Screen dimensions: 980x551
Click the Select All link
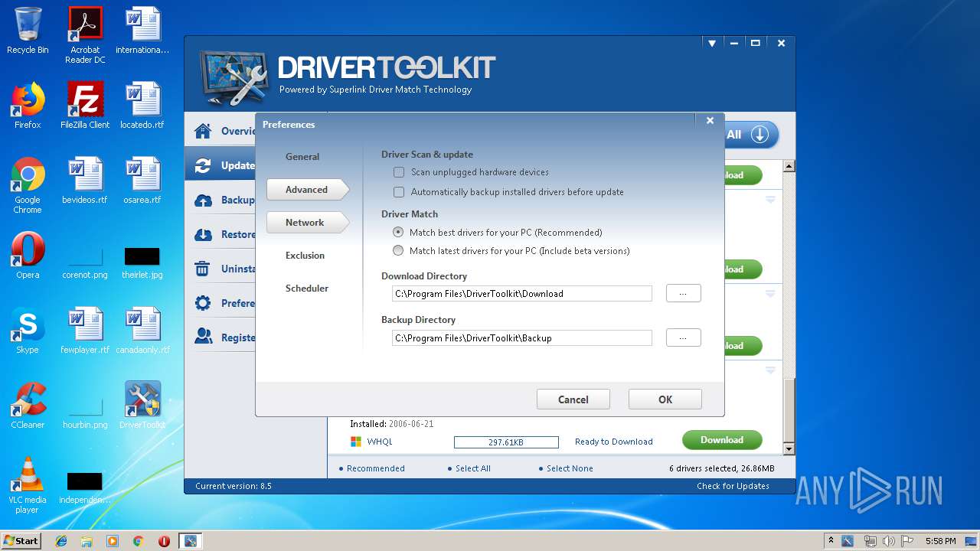472,468
